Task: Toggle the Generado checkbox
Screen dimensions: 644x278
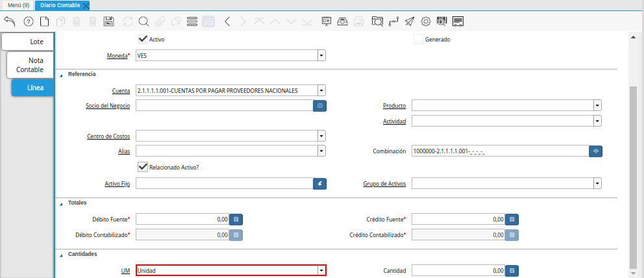Action: tap(419, 40)
